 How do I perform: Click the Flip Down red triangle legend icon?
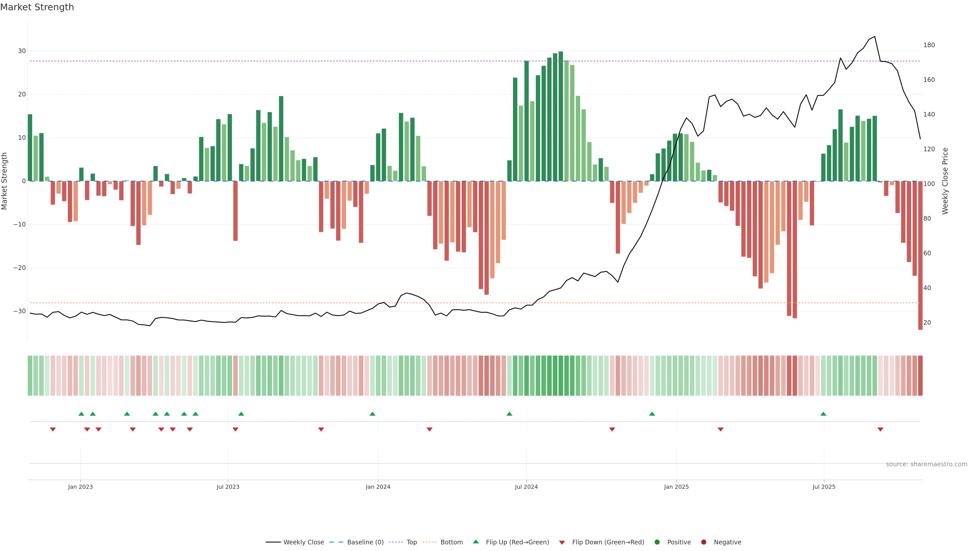point(562,543)
